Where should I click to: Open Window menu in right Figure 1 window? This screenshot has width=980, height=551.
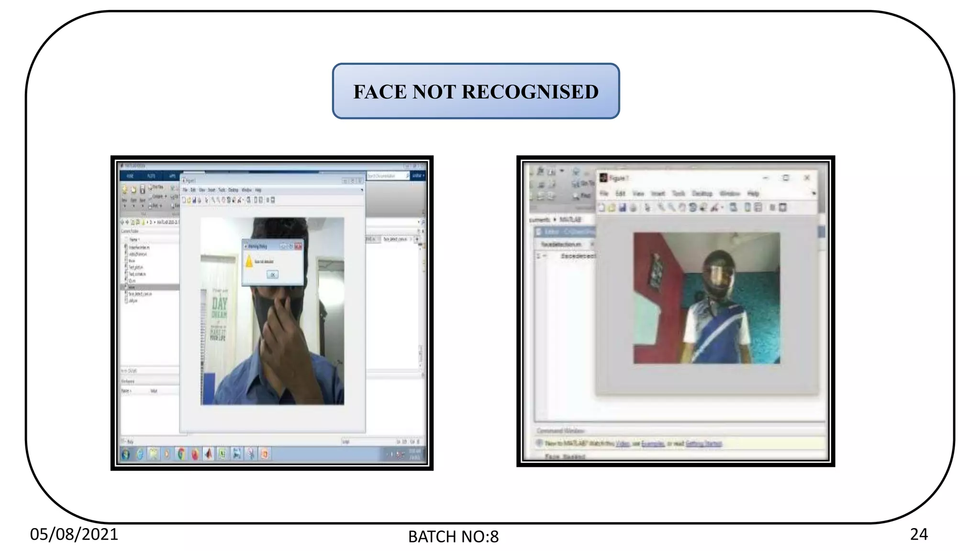(730, 194)
